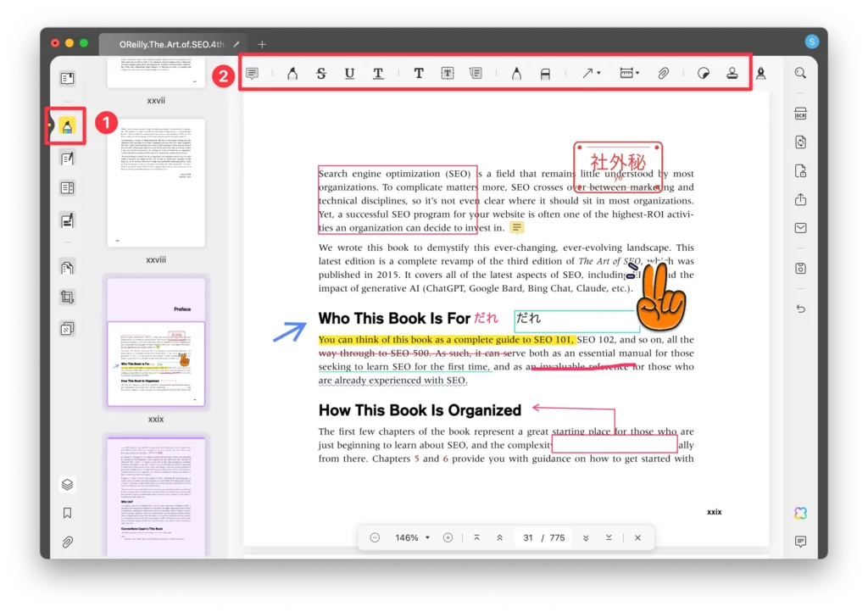Click the Attach file paperclip icon in toolbar
Image resolution: width=868 pixels, height=612 pixels.
(x=664, y=74)
